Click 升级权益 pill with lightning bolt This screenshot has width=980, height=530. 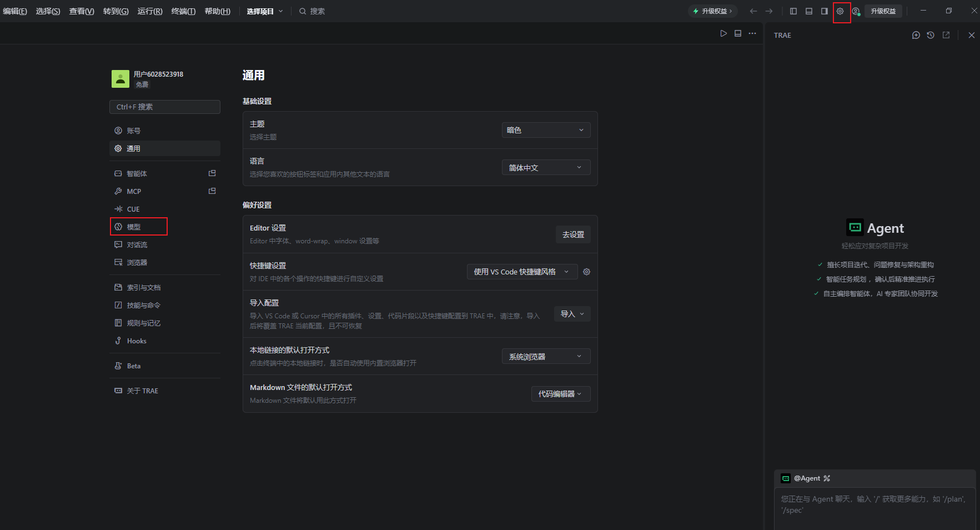tap(713, 11)
